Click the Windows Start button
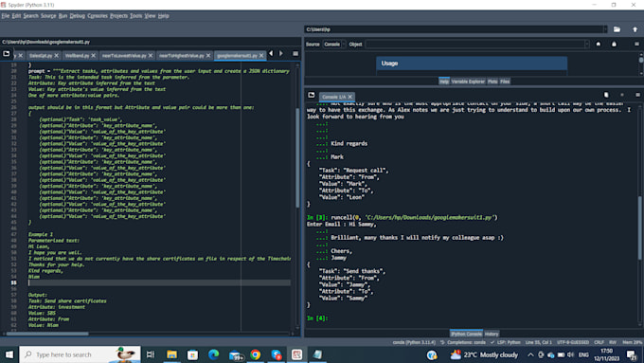 click(x=9, y=354)
